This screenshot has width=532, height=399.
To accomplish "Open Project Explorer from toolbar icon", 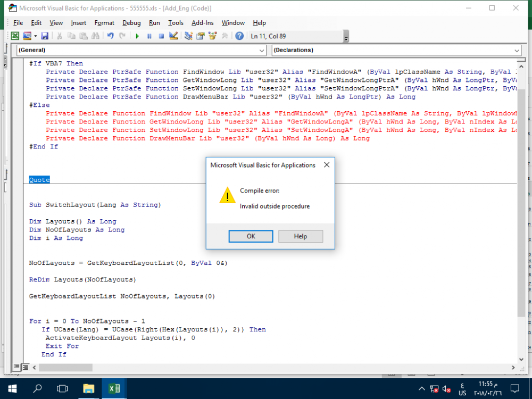I will click(x=188, y=36).
